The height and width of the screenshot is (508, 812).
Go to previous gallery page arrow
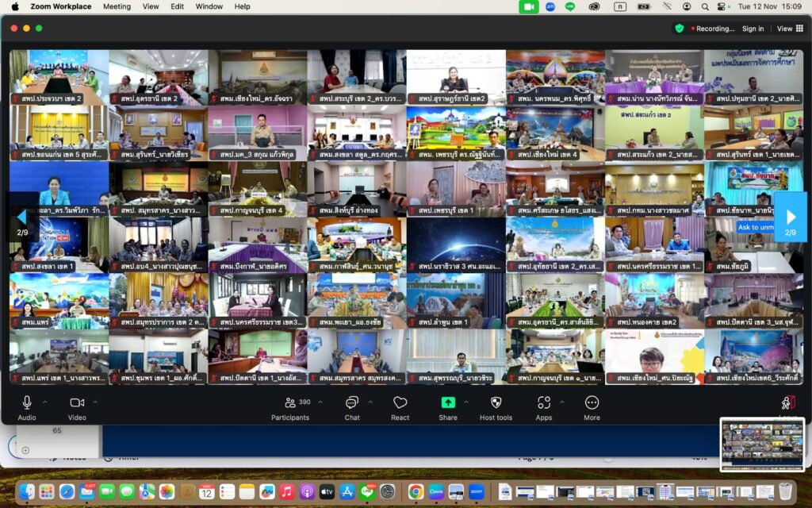pyautogui.click(x=22, y=217)
